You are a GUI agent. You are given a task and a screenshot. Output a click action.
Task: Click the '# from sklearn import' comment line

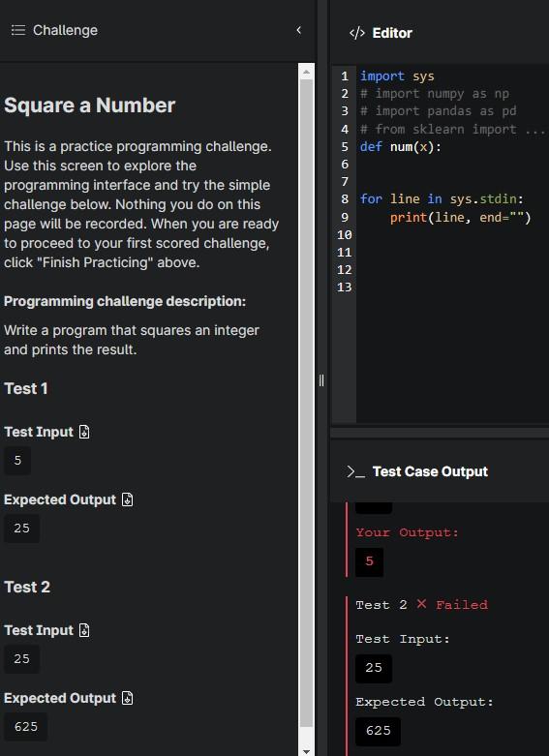[x=452, y=129]
